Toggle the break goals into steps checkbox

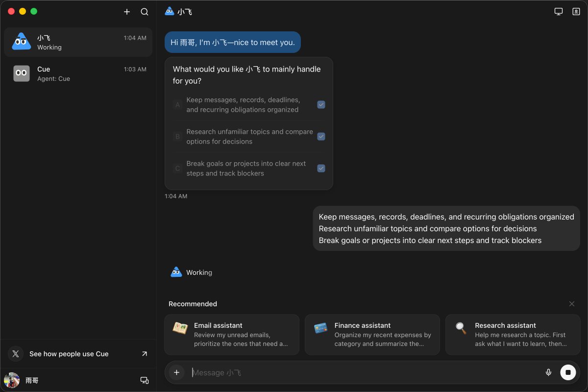(x=321, y=168)
